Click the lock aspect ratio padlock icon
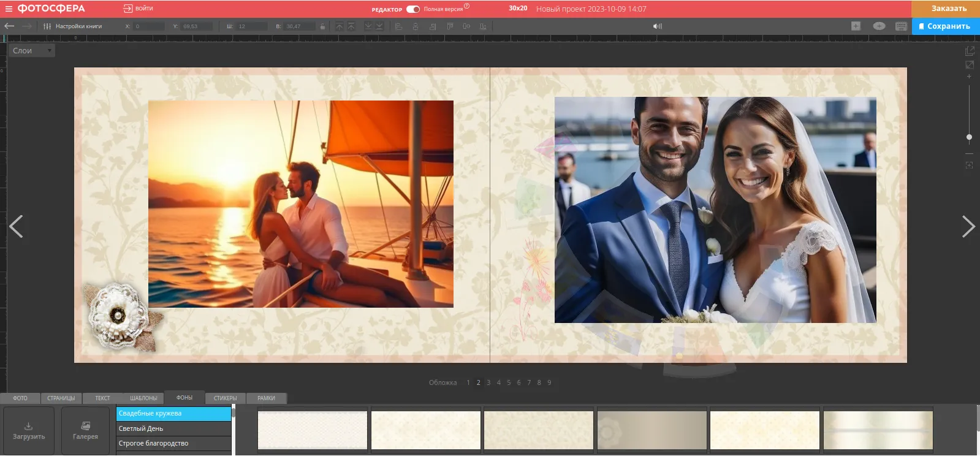980x456 pixels. click(x=323, y=26)
